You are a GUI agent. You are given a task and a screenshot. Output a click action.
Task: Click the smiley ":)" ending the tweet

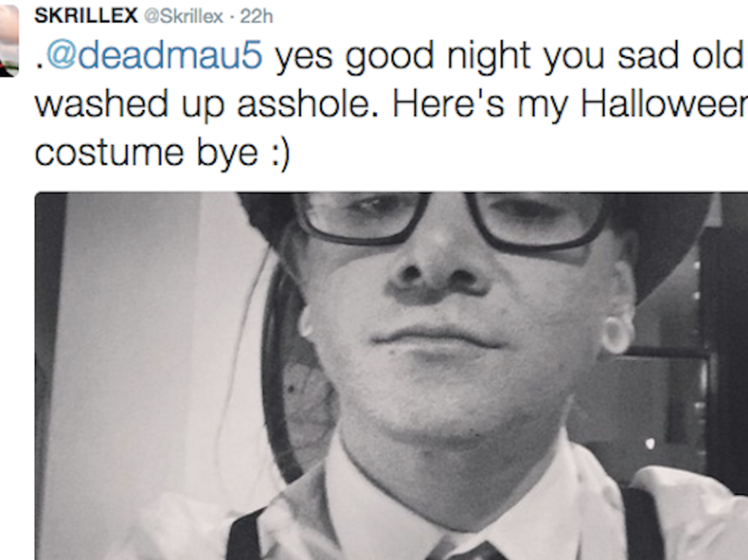(x=281, y=155)
